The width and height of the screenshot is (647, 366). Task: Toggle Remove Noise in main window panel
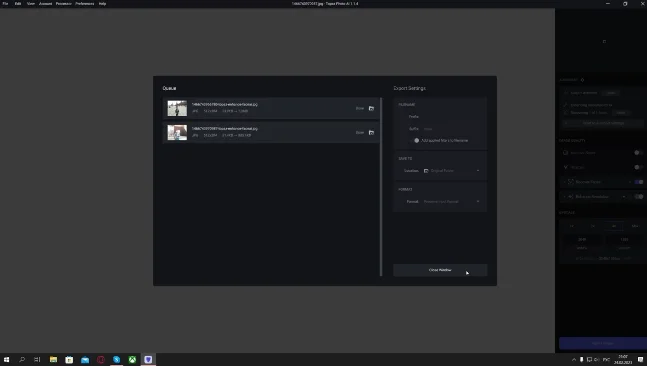pyautogui.click(x=638, y=153)
